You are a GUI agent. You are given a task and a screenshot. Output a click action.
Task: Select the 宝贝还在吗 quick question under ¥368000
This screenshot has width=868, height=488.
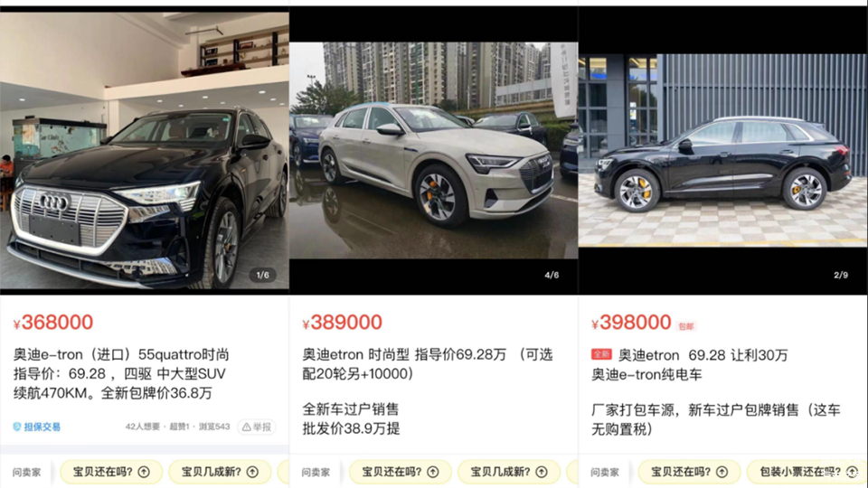coord(111,472)
